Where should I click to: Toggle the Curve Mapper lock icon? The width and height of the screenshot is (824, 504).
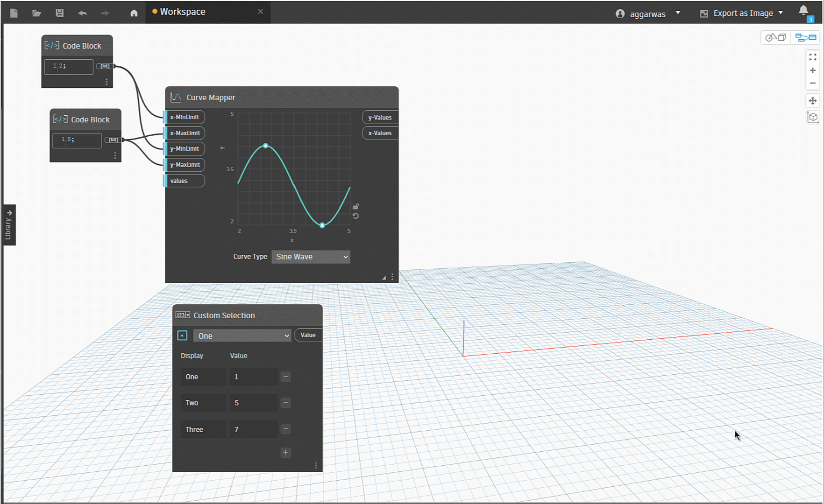[356, 206]
